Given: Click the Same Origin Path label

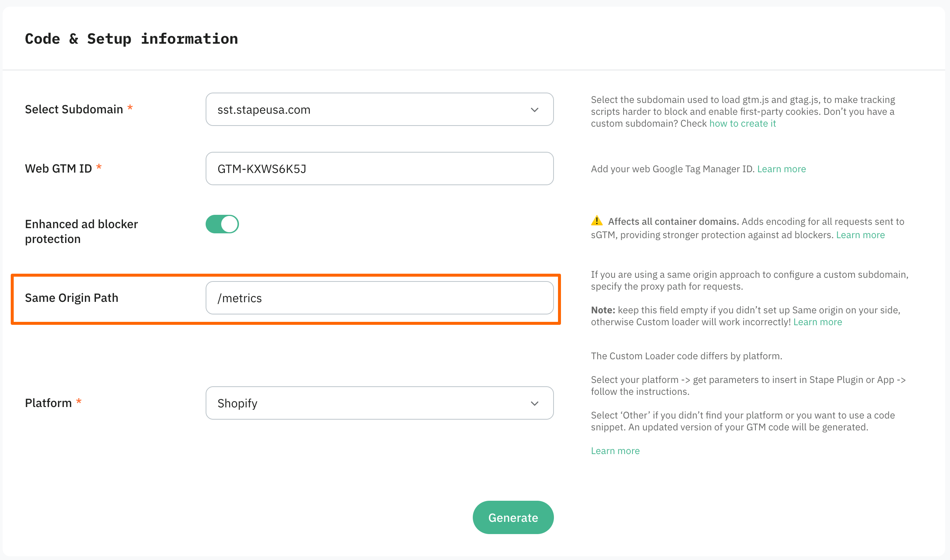Looking at the screenshot, I should tap(72, 298).
